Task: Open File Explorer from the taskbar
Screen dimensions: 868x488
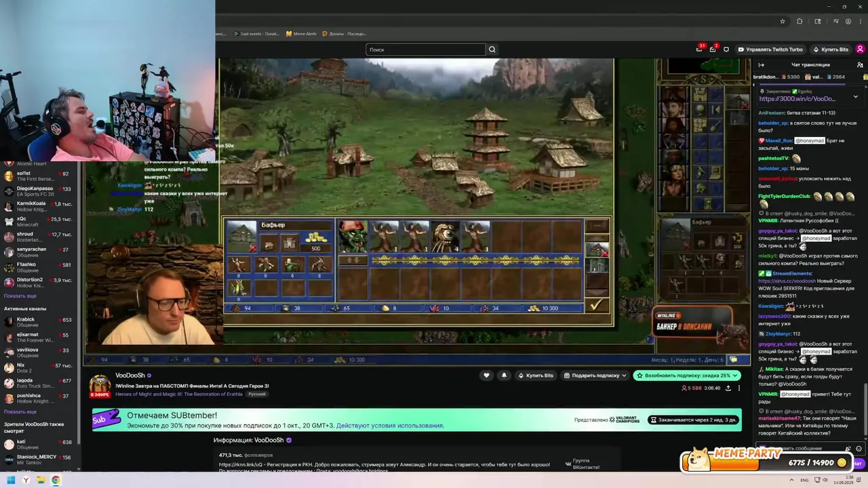Action: tap(41, 481)
